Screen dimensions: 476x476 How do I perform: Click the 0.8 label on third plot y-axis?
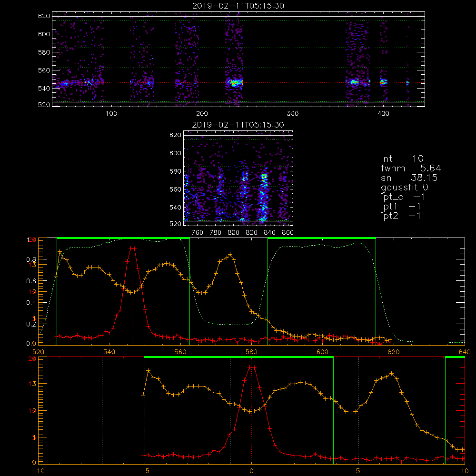(x=31, y=259)
